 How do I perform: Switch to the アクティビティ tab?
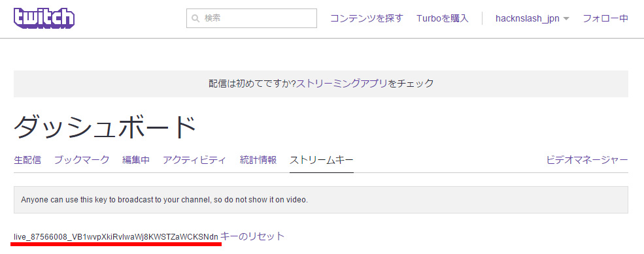[194, 160]
